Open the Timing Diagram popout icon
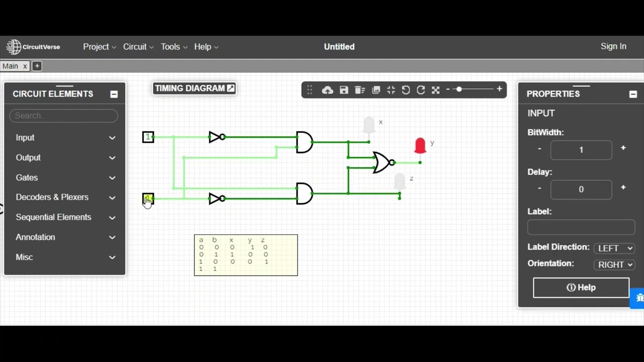 click(x=230, y=88)
